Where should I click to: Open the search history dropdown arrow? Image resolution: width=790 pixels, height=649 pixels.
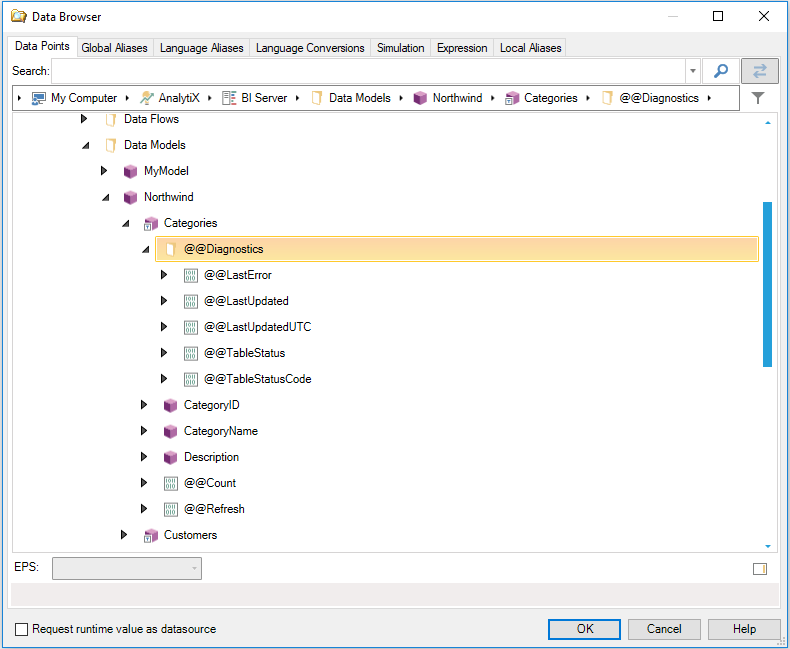[x=692, y=72]
